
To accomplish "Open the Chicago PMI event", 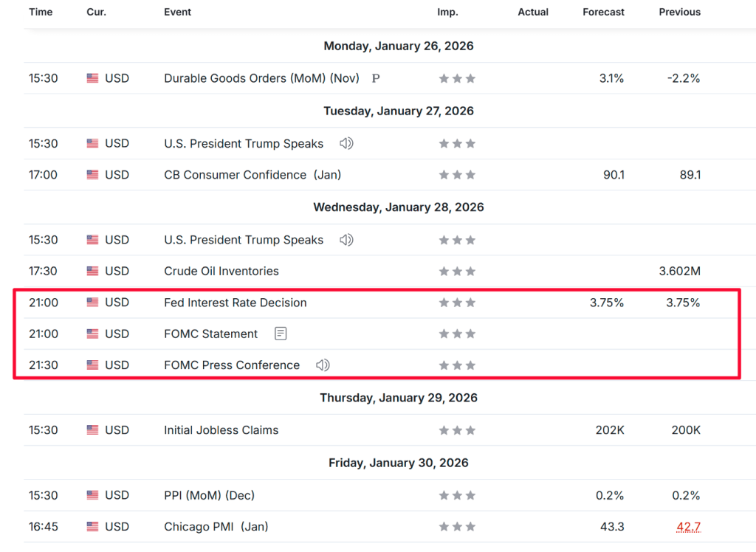I will tap(216, 527).
